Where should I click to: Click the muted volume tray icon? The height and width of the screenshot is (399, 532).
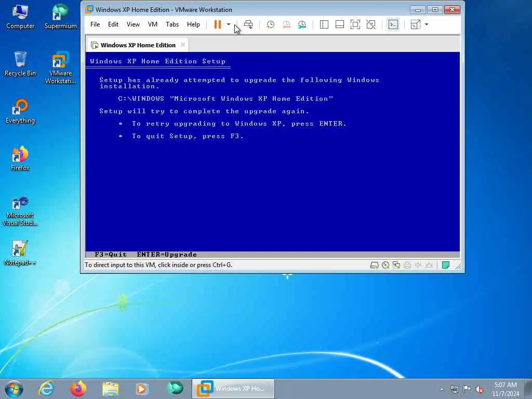[480, 389]
